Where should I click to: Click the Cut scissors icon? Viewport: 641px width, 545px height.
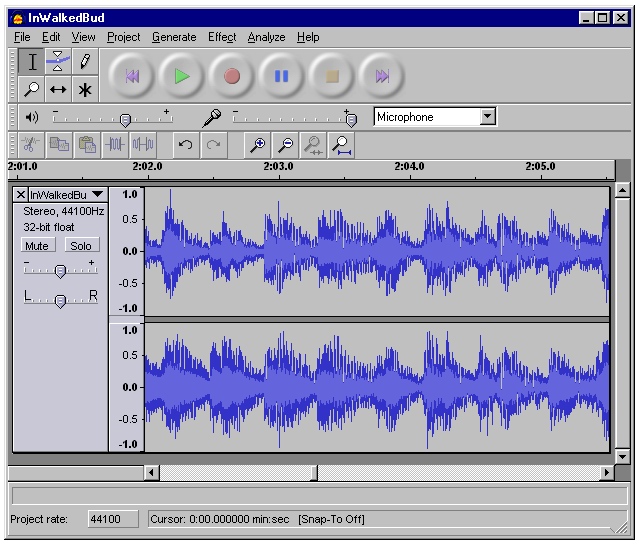[x=31, y=145]
